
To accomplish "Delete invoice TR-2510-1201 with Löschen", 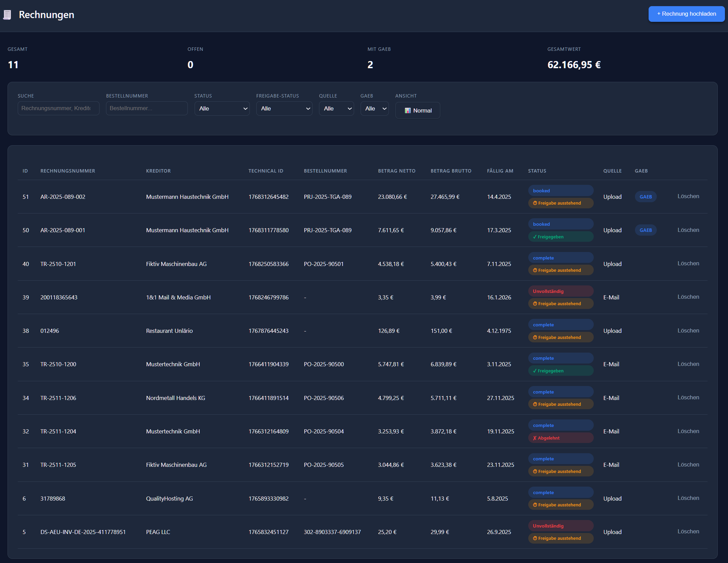I will pyautogui.click(x=688, y=264).
